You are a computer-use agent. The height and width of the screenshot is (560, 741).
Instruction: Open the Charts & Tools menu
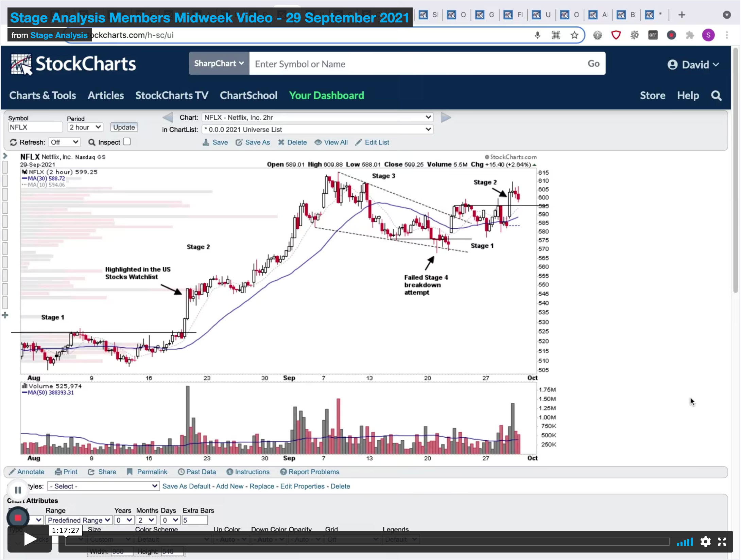coord(42,95)
